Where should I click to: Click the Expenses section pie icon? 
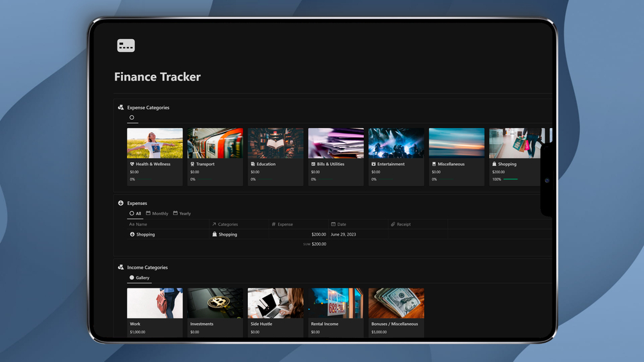coord(120,202)
